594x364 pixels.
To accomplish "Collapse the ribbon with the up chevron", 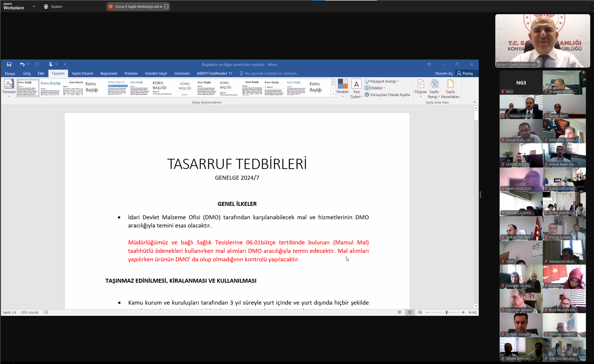I will [x=474, y=102].
